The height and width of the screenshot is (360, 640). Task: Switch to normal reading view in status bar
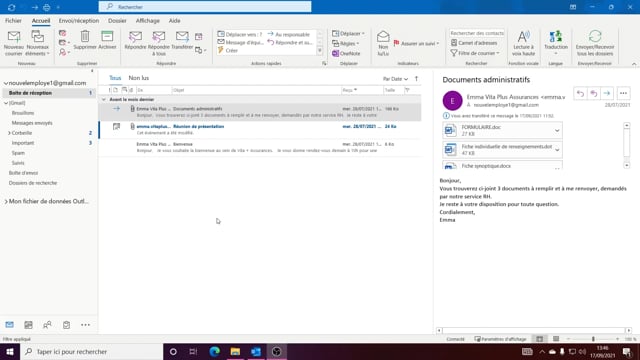pos(540,339)
